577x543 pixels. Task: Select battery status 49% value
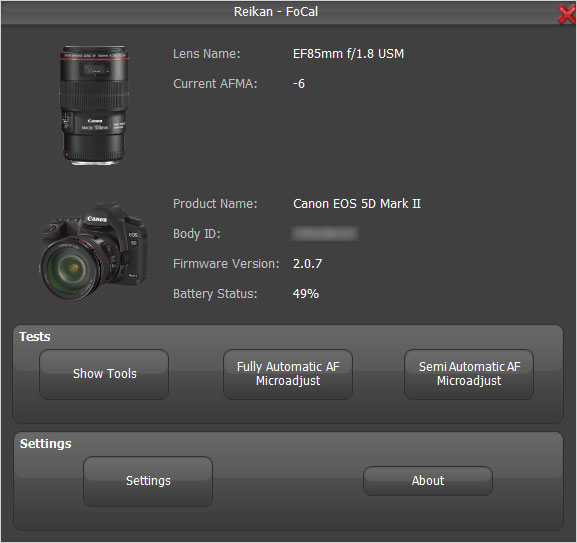pos(306,294)
